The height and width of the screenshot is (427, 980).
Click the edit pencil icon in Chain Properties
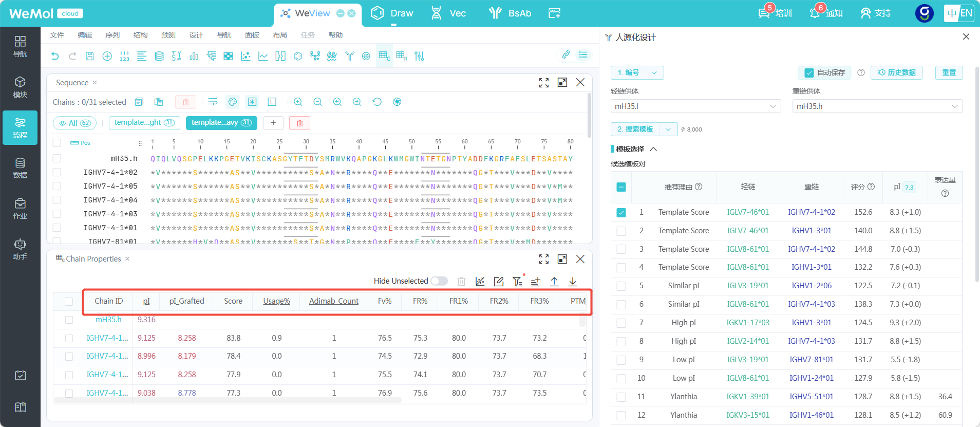(499, 281)
